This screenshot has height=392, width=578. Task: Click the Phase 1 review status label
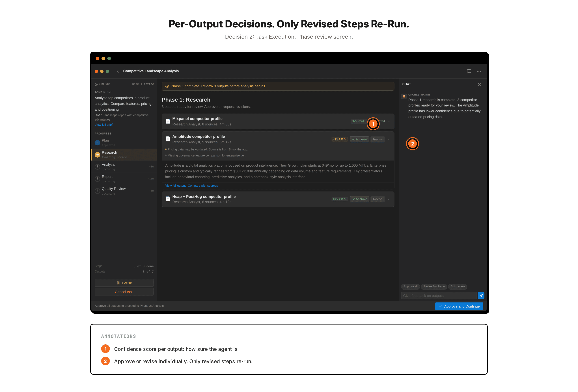(x=142, y=84)
